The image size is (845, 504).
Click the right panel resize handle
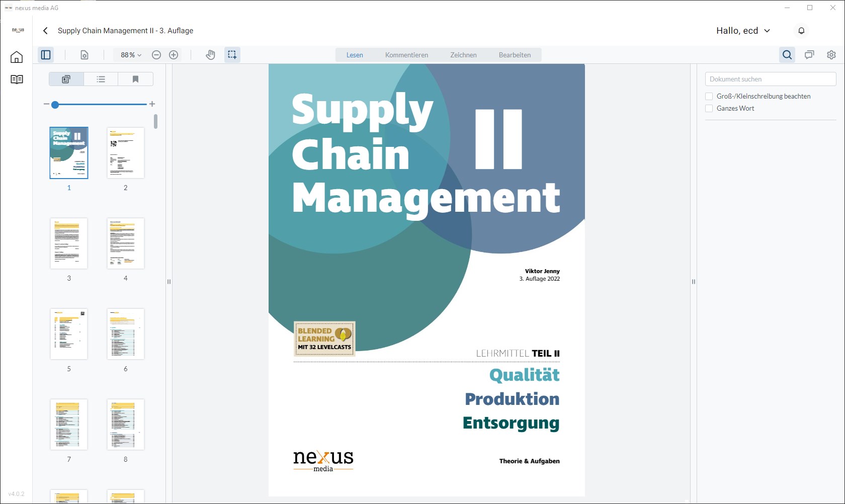(x=694, y=282)
